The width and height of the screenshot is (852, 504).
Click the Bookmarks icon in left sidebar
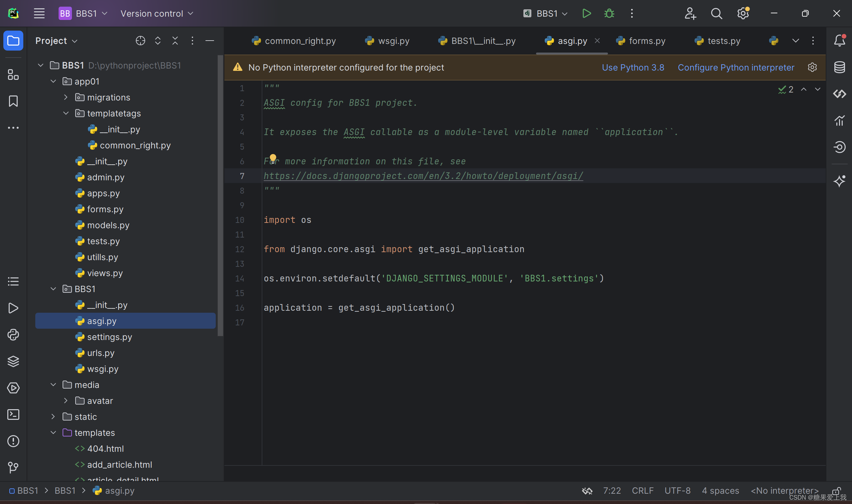tap(13, 101)
